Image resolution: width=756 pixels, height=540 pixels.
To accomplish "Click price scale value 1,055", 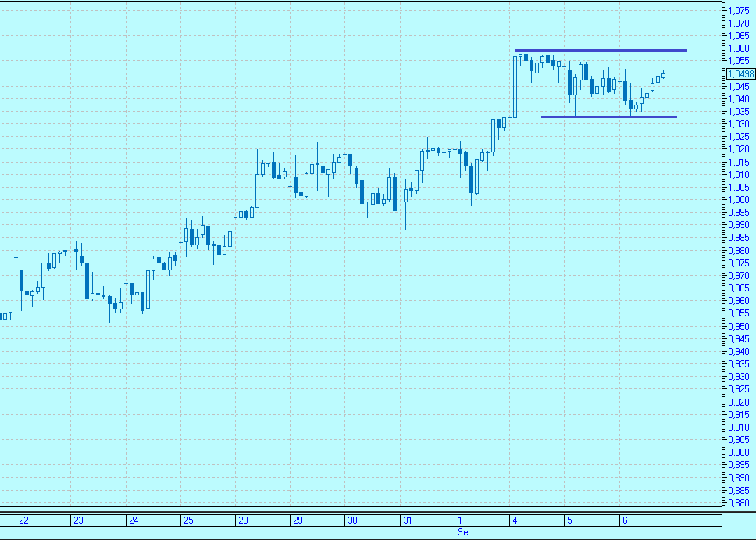I will 739,61.
